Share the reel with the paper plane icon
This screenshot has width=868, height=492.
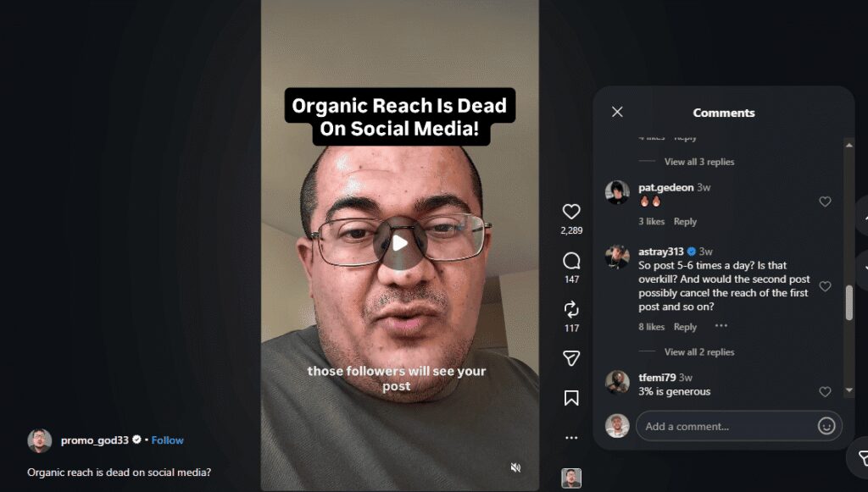(x=571, y=358)
